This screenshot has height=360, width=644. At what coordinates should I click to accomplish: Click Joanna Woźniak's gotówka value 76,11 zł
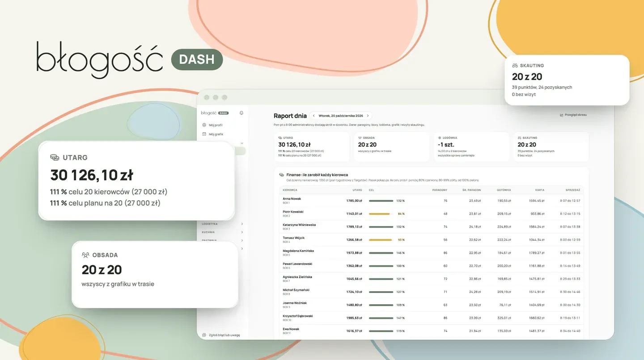tap(505, 305)
